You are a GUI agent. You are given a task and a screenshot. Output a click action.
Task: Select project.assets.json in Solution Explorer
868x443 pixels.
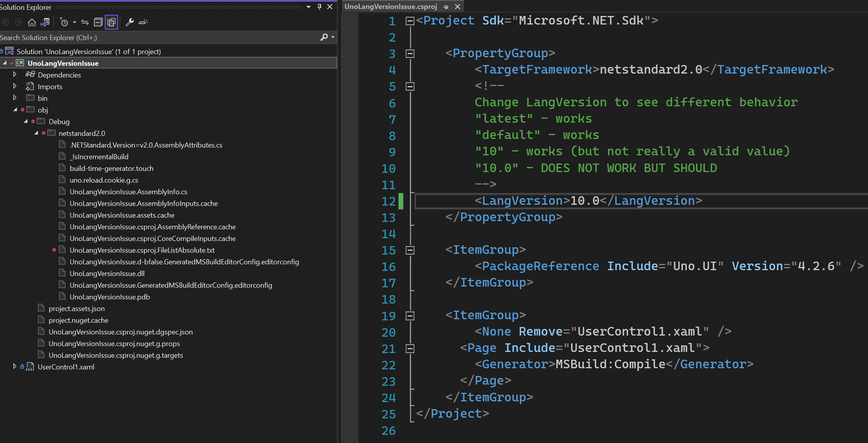[x=77, y=308]
